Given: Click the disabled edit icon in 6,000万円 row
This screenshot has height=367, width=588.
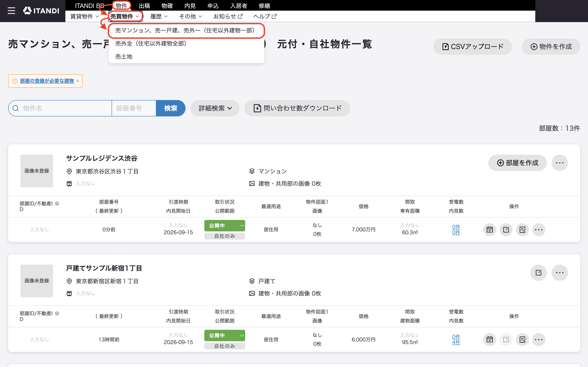Looking at the screenshot, I should (506, 339).
